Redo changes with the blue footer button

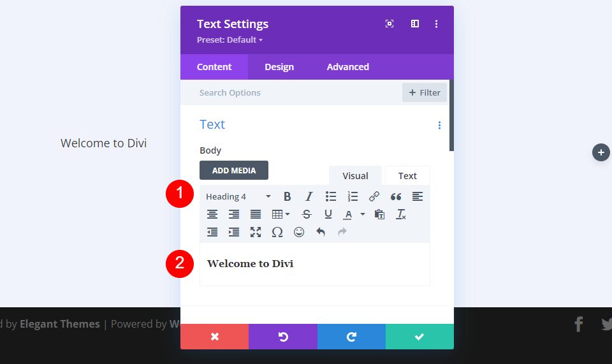pos(351,337)
